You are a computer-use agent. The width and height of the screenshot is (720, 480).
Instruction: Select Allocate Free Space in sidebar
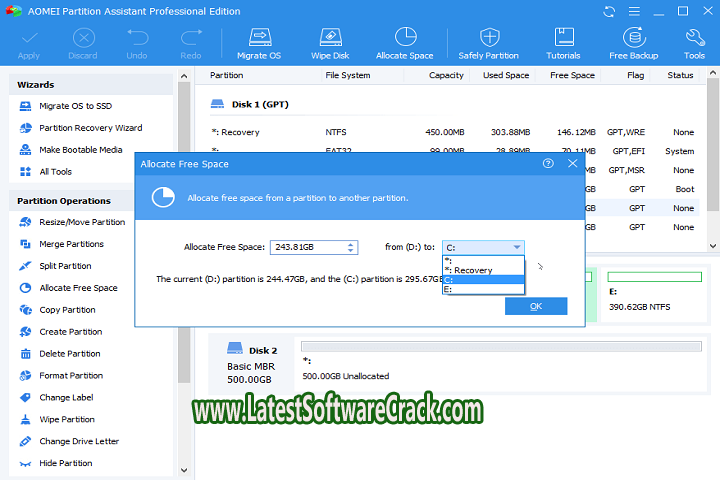coord(79,288)
